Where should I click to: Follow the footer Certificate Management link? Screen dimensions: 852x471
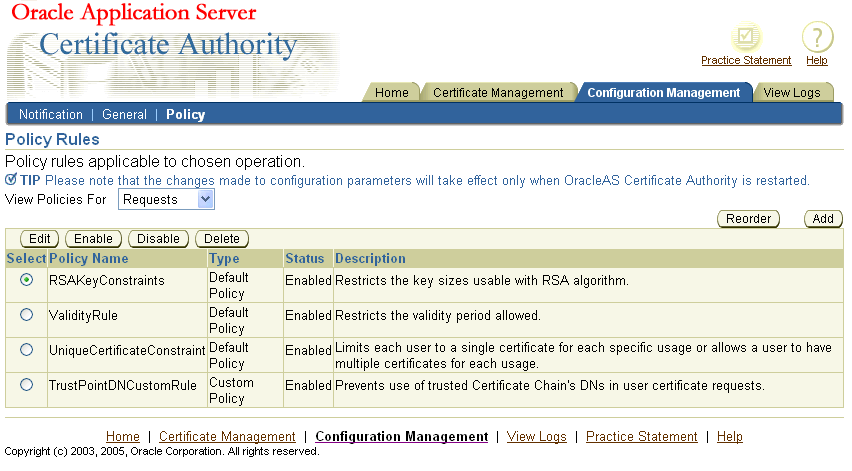[227, 436]
